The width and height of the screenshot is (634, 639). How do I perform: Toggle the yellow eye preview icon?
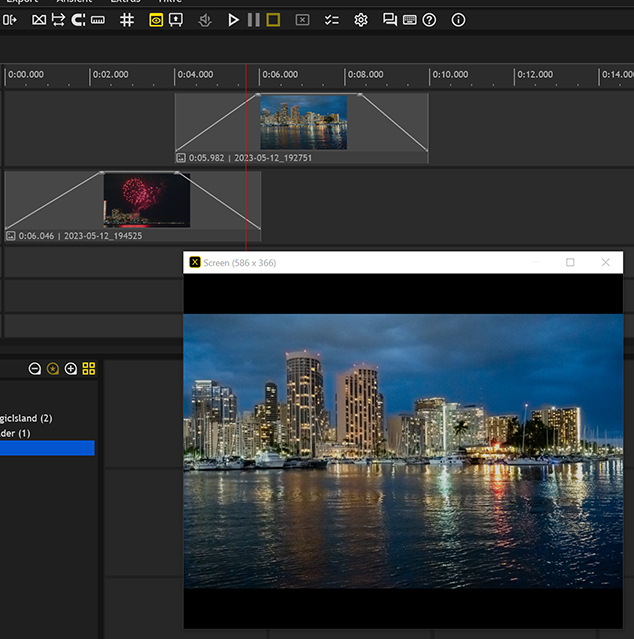[x=156, y=20]
